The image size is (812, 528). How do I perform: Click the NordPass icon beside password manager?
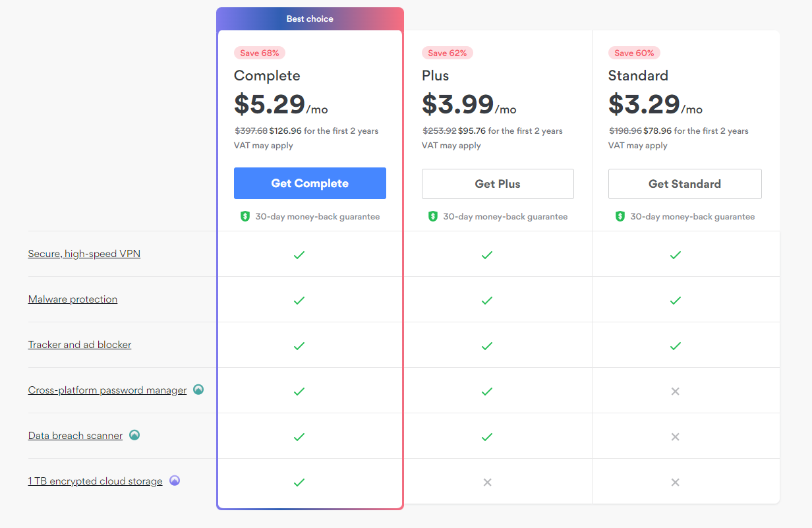coord(198,390)
